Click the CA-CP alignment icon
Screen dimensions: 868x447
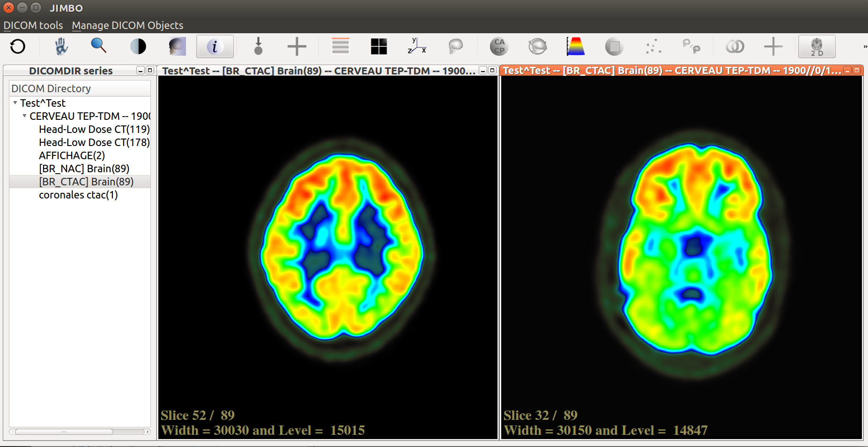click(x=499, y=46)
